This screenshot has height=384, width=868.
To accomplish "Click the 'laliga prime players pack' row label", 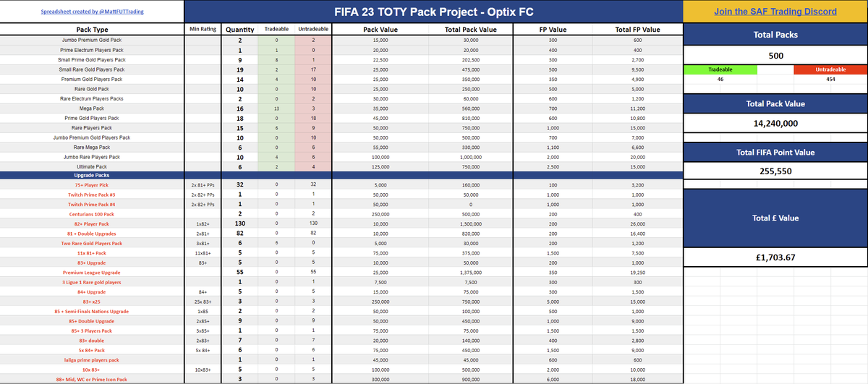I will pyautogui.click(x=92, y=359).
